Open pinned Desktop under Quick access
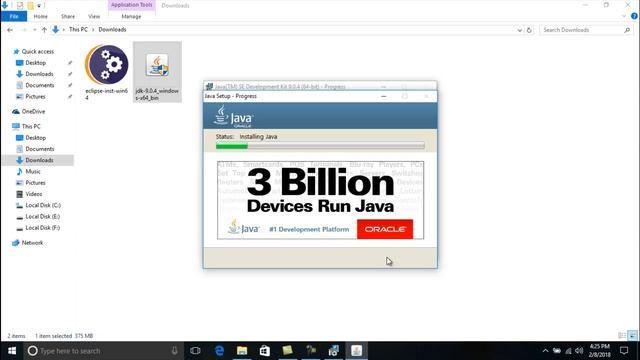Image resolution: width=640 pixels, height=360 pixels. point(35,63)
